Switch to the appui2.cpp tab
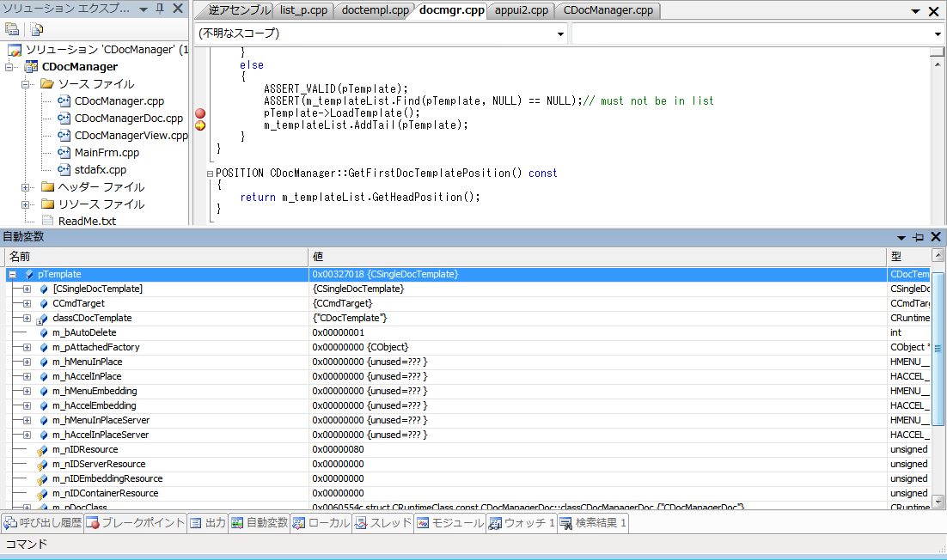 [x=522, y=10]
